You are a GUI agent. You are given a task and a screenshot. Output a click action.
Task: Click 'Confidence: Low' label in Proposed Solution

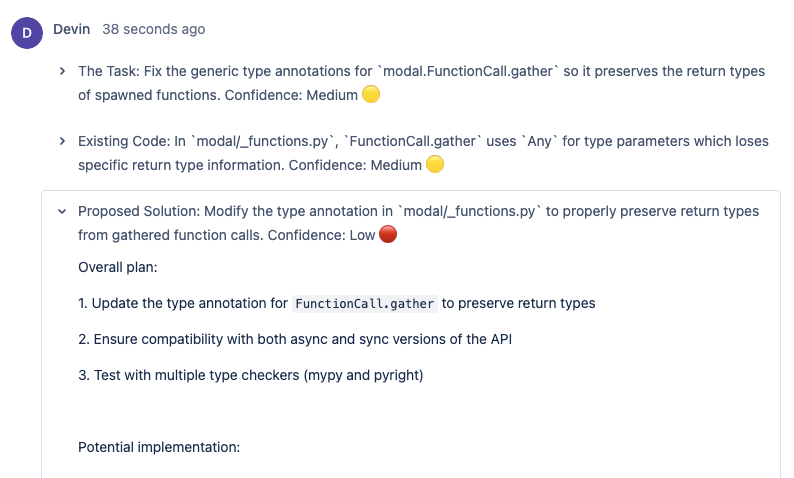321,235
